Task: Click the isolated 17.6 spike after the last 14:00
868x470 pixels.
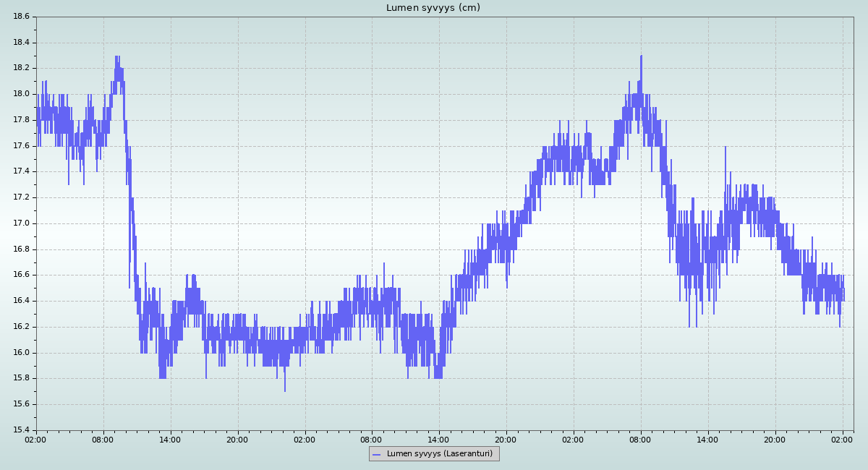Action: pyautogui.click(x=725, y=148)
